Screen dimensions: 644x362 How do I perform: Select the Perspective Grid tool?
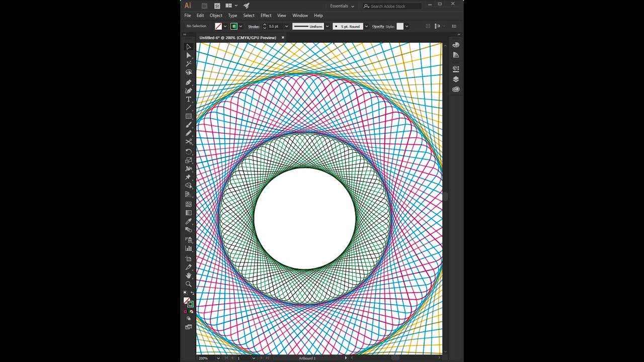coord(189,194)
